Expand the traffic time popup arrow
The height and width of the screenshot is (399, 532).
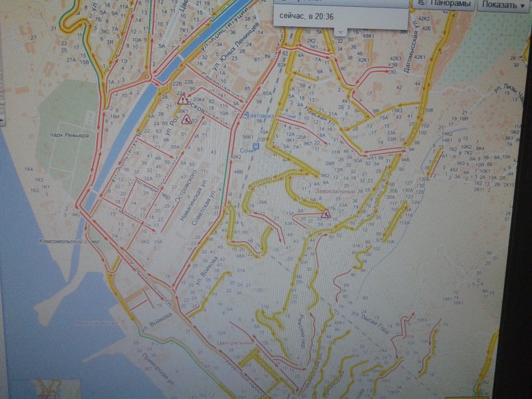(340, 31)
